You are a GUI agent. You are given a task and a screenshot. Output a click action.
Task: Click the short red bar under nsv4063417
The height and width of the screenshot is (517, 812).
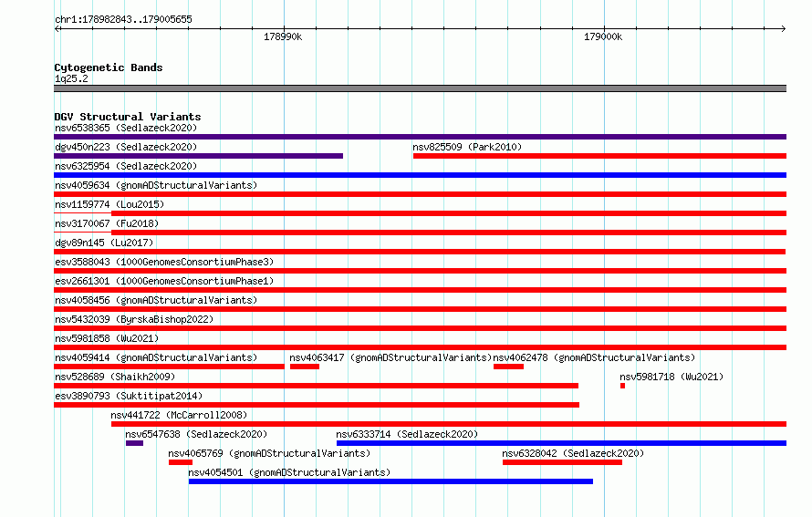pos(305,367)
